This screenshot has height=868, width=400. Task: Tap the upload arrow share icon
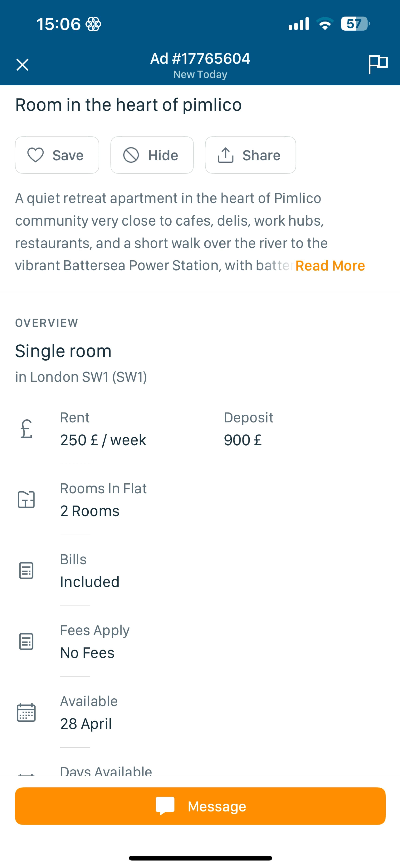(x=225, y=155)
